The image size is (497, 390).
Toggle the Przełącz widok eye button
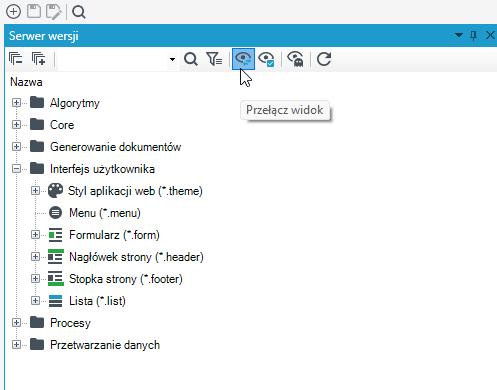[243, 59]
